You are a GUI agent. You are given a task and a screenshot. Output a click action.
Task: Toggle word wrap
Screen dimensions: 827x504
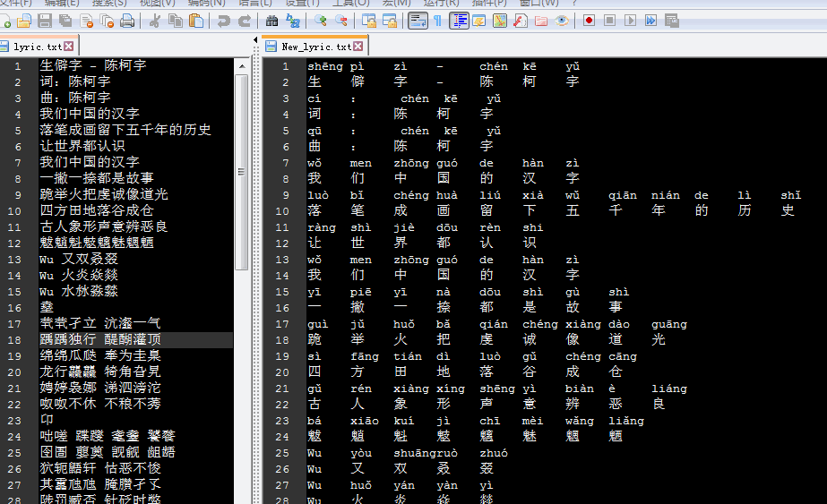tap(418, 21)
